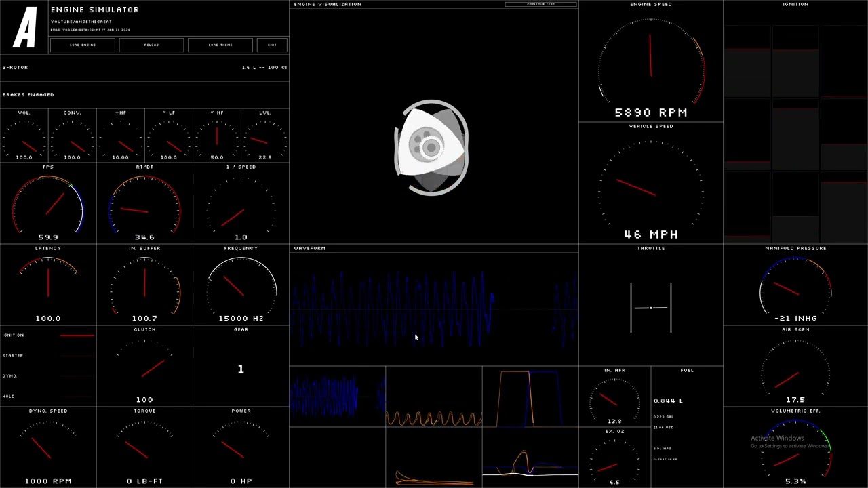868x488 pixels.
Task: Click the "1.6 L -- 100 CI" displacement text
Action: 264,68
